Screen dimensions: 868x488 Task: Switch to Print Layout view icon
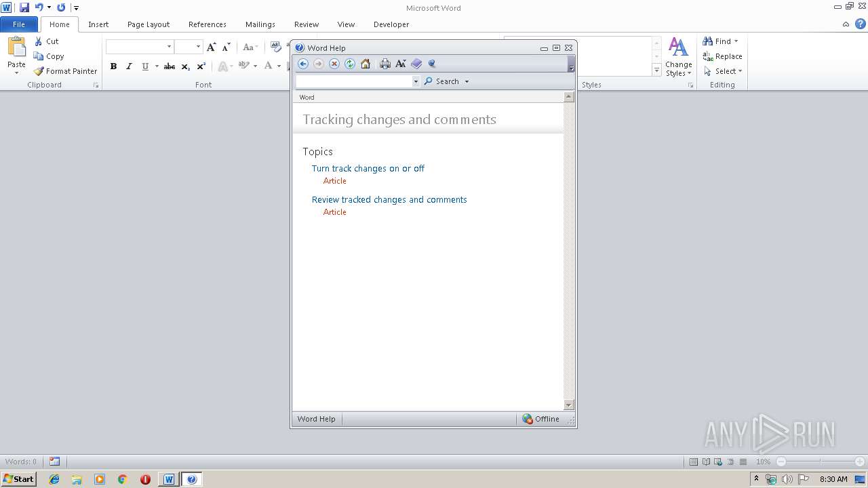point(694,462)
